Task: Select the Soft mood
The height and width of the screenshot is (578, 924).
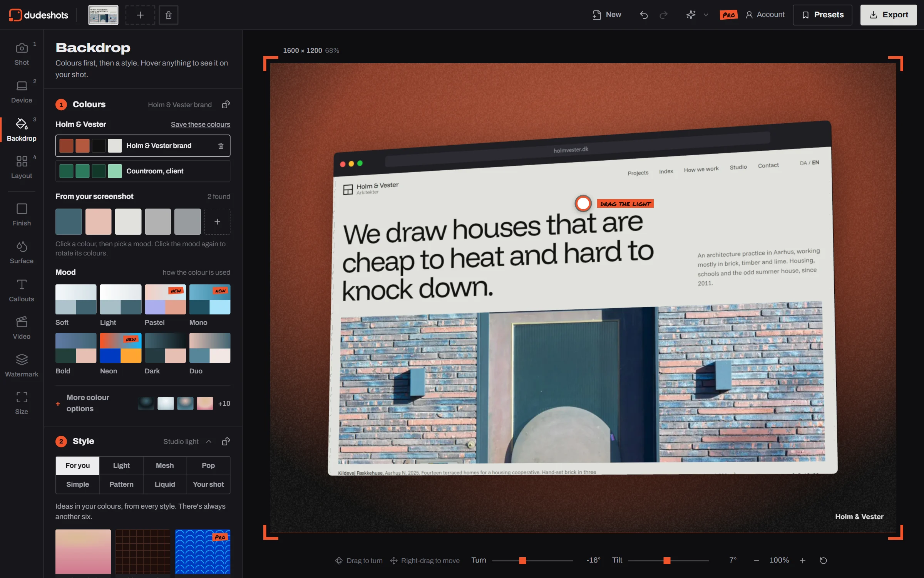Action: [76, 305]
